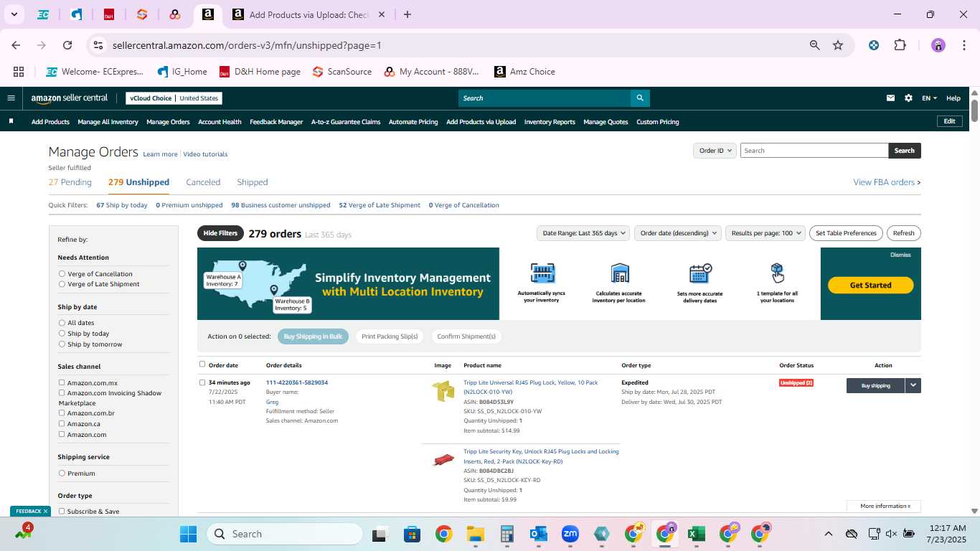Open Zoom app from taskbar

tap(570, 534)
